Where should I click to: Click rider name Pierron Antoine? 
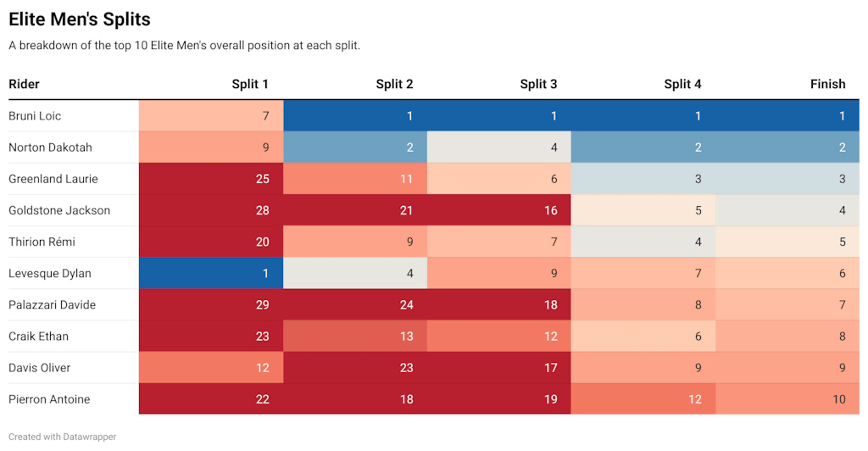[49, 399]
